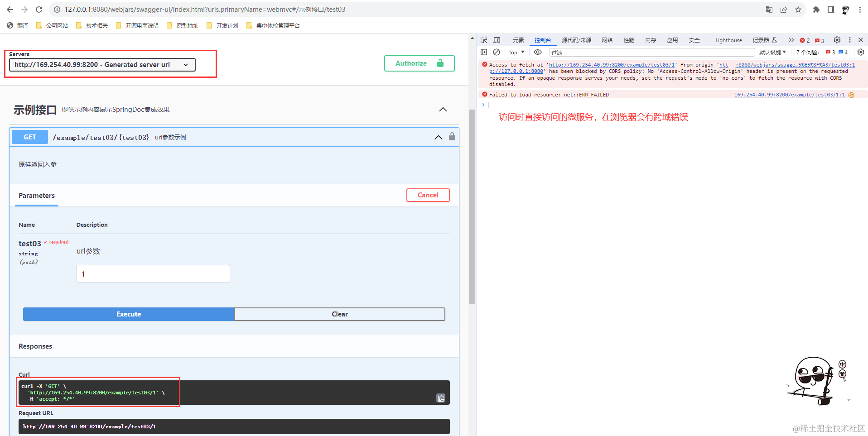Toggle DevTools device toolbar

[497, 40]
